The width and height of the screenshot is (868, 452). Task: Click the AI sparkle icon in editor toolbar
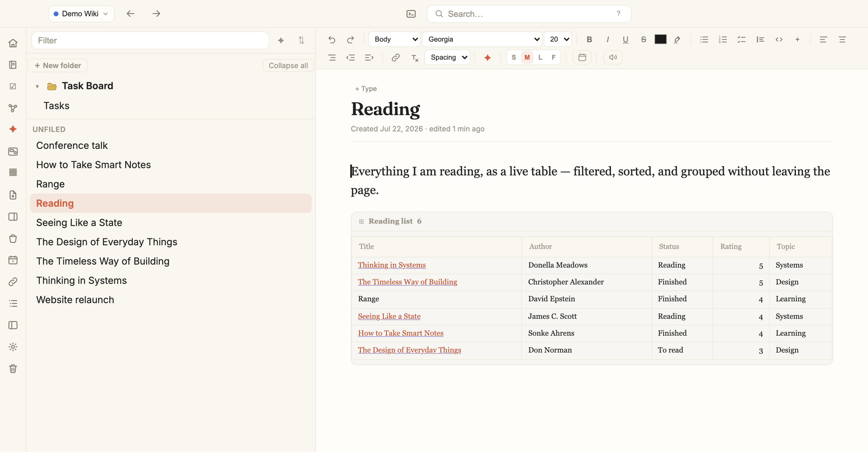click(487, 57)
